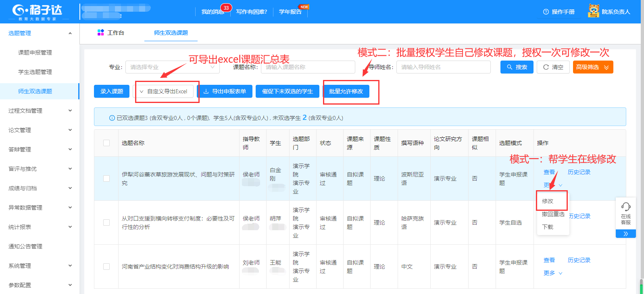Check the select-all checkbox in table header

pyautogui.click(x=106, y=143)
